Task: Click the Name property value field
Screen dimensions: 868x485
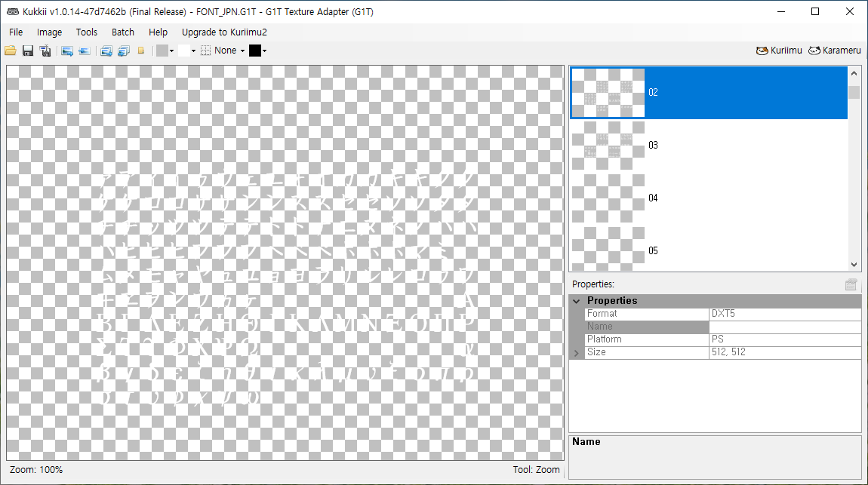Action: (x=784, y=327)
